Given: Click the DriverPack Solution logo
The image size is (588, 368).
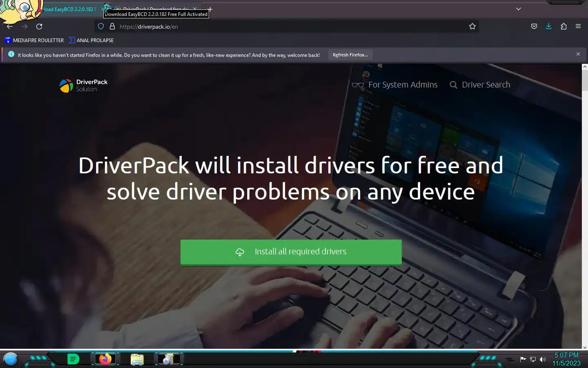Looking at the screenshot, I should [84, 85].
